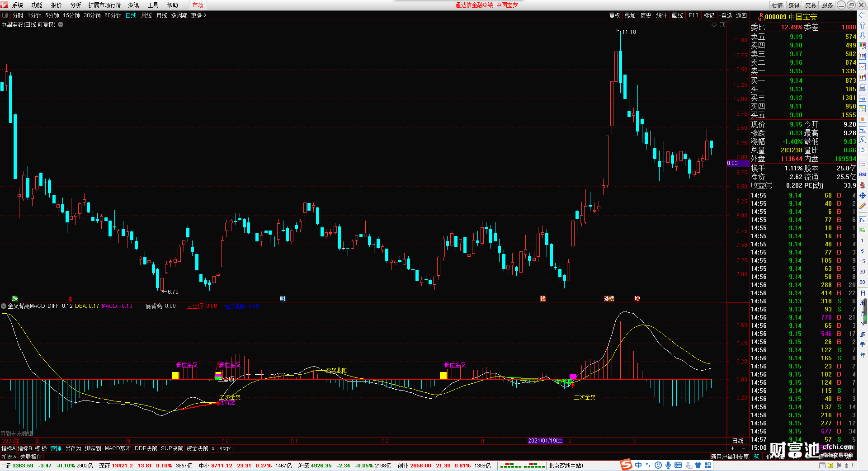
Task: Toggle Chinese input mode 中 icon
Action: [638, 465]
